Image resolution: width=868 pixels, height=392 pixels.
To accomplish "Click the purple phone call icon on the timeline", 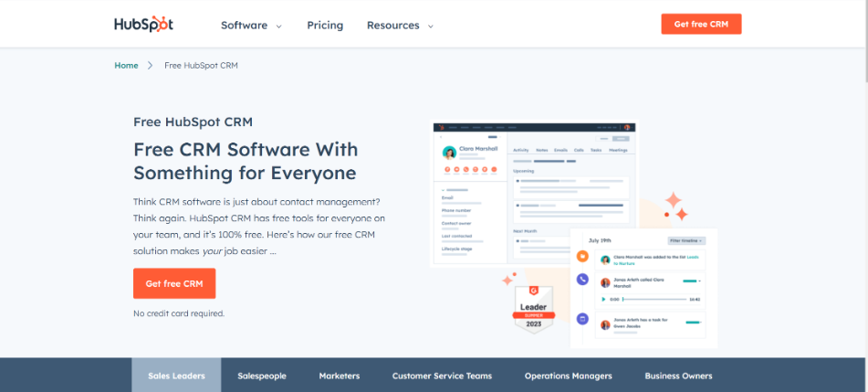I will pos(581,280).
